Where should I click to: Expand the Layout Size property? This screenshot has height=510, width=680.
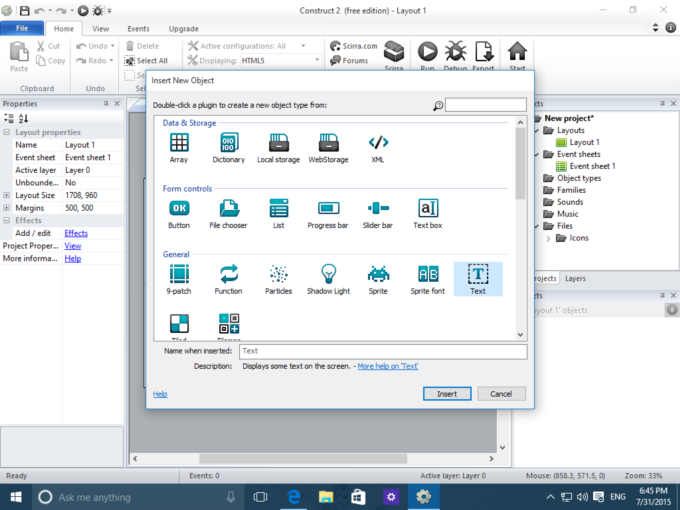click(7, 195)
